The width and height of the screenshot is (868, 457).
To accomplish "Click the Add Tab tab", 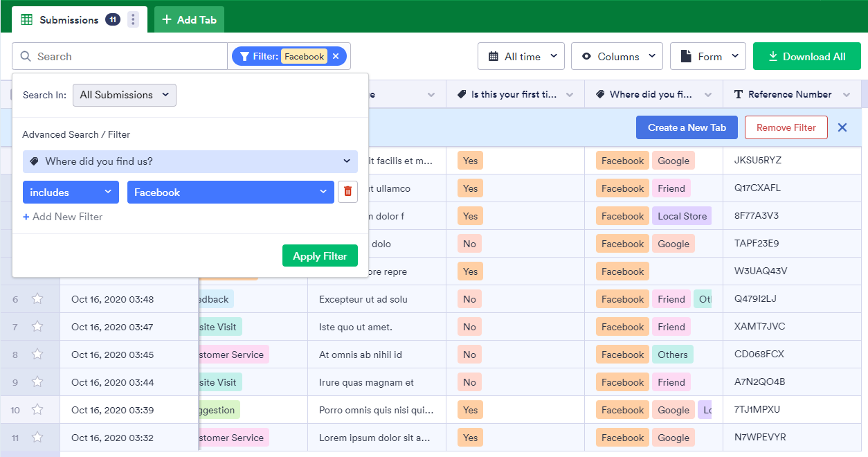I will click(x=189, y=20).
